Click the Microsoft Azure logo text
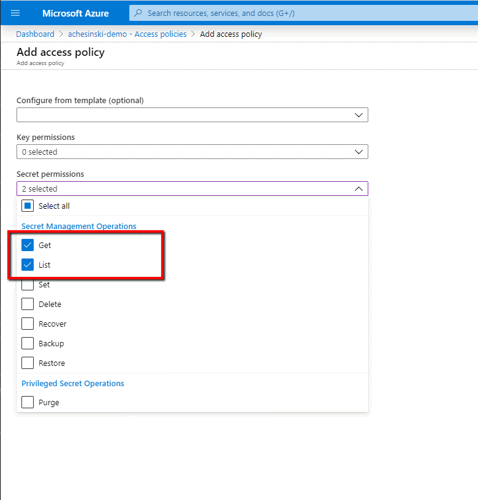 tap(75, 13)
